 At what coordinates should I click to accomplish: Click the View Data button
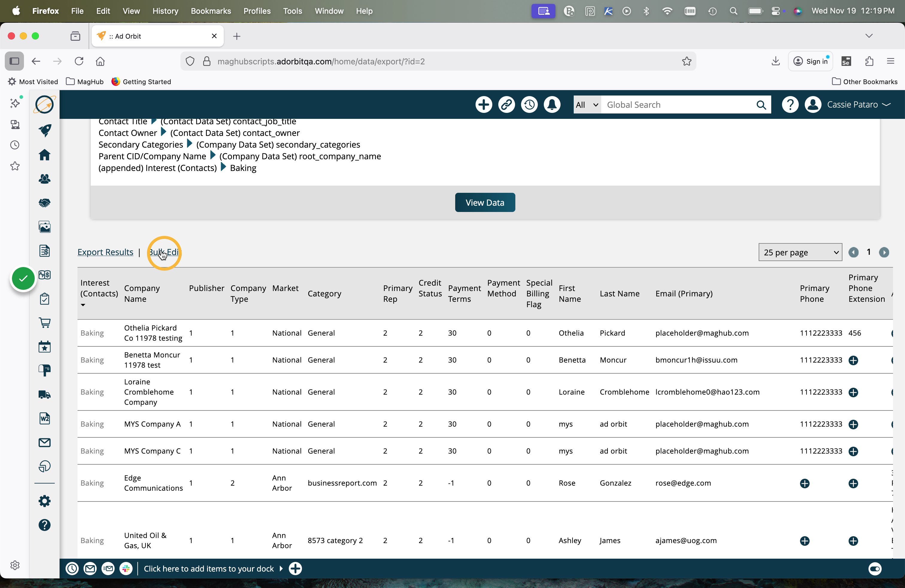click(x=485, y=202)
